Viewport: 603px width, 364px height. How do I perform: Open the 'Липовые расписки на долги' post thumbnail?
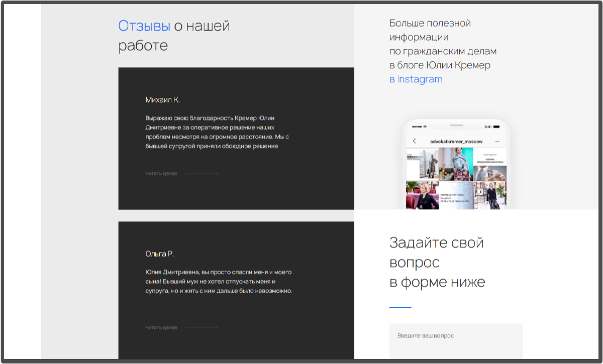click(x=456, y=195)
